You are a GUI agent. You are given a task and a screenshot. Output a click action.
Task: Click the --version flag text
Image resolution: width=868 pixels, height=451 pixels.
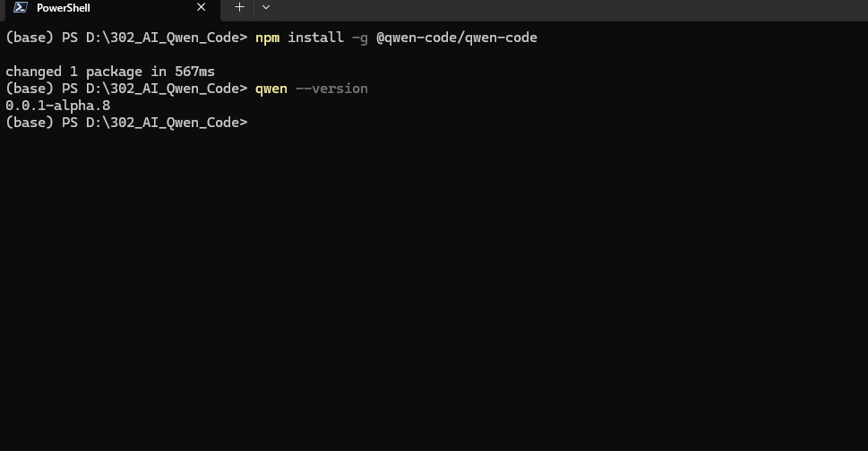331,89
